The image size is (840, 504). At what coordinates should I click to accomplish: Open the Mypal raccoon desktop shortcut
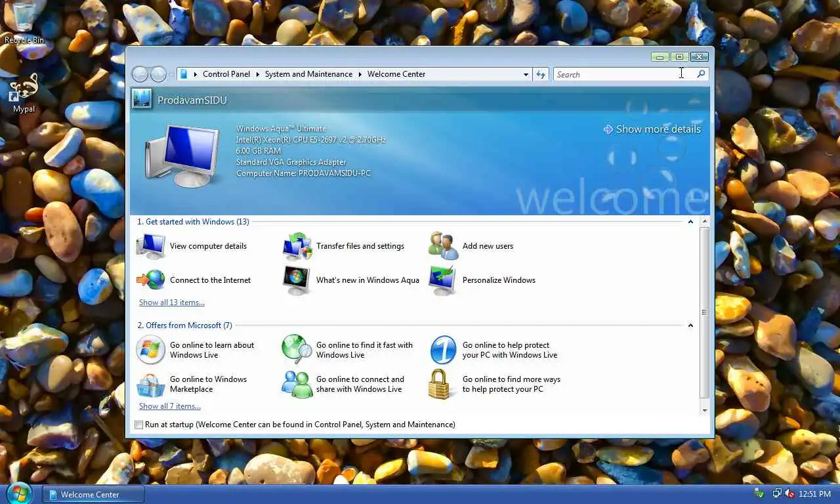pos(24,93)
